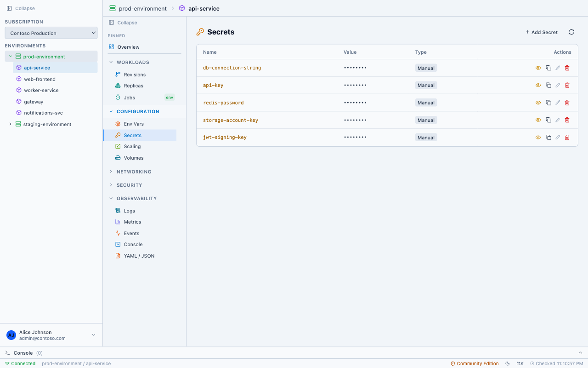Open the Contoso Production subscription dropdown
The image size is (588, 368).
[x=51, y=33]
